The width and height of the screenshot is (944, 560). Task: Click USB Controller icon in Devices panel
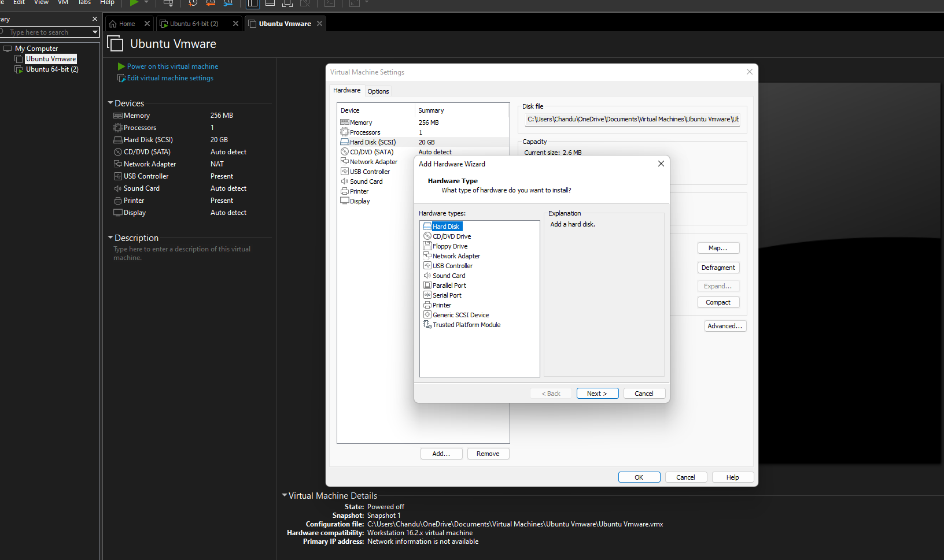pos(118,176)
